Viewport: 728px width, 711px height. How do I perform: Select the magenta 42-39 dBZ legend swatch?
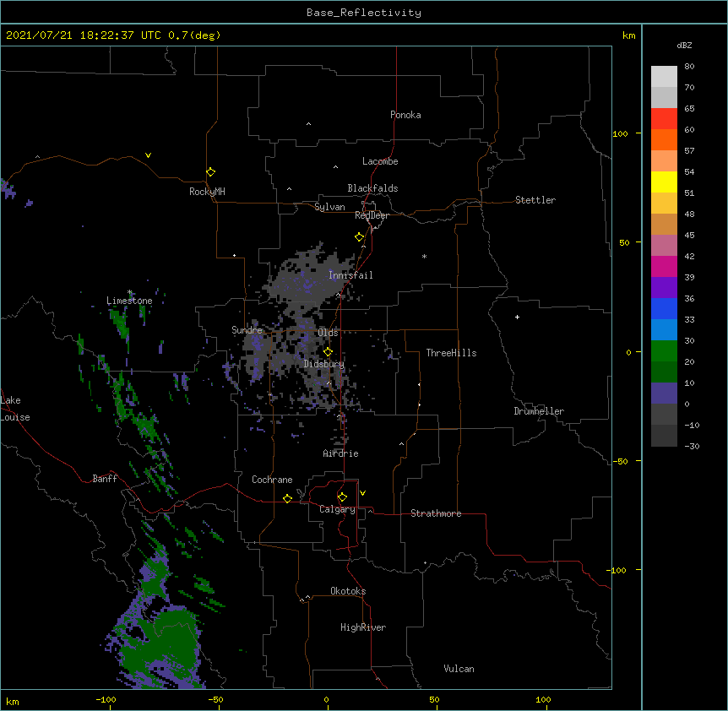pos(664,266)
